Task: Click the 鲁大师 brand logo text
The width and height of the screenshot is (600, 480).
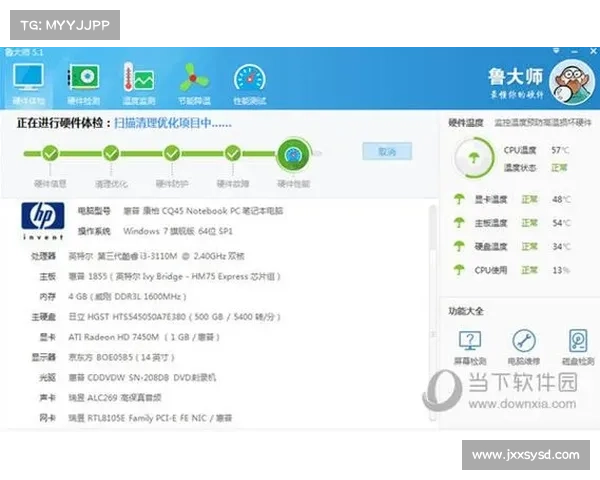Action: 515,77
